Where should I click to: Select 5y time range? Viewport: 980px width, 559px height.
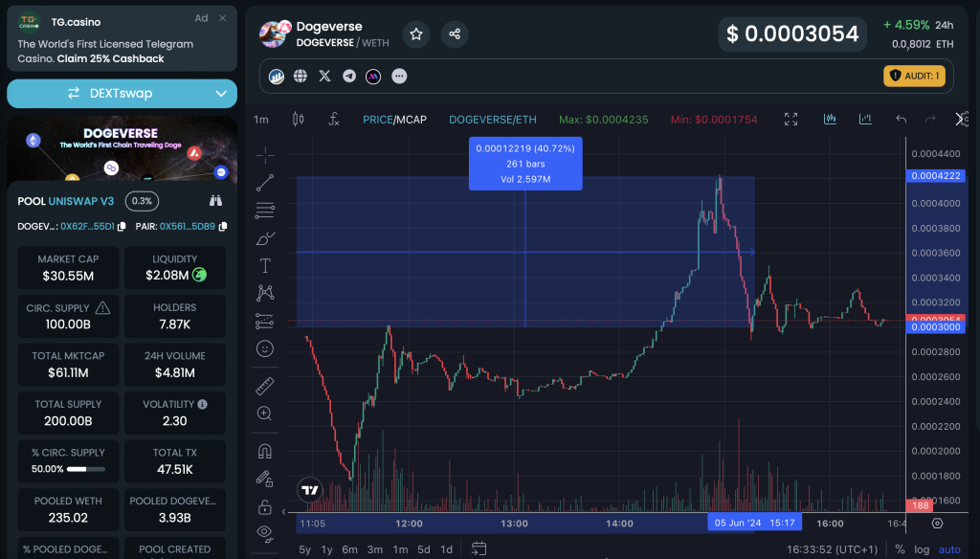coord(305,549)
